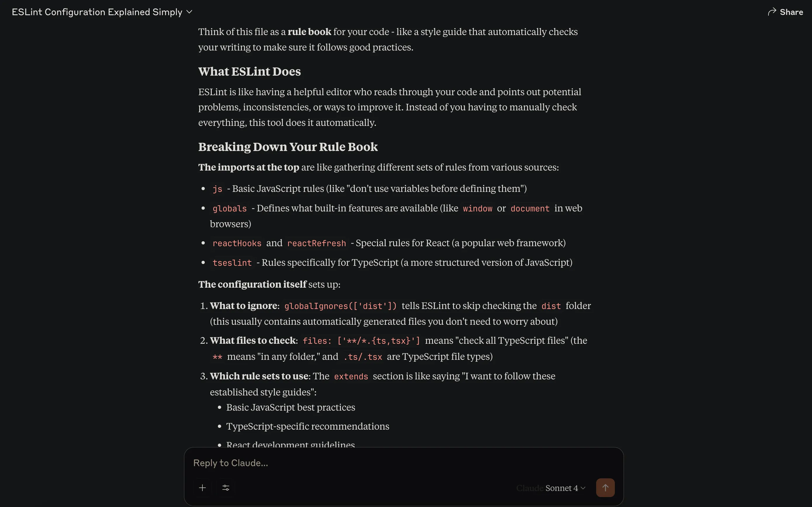The image size is (812, 507).
Task: Click the files: ['**/*.{ts,tsx}'] code snippet
Action: click(361, 341)
